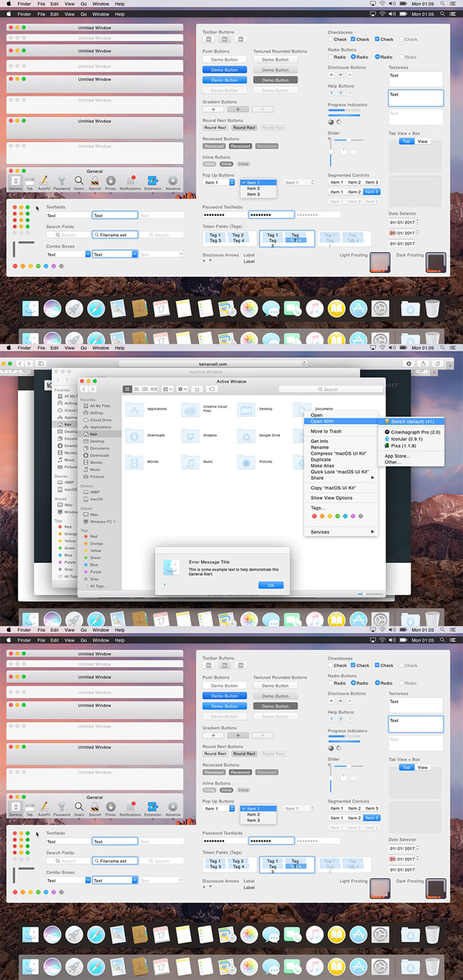Open the Dropbox folder
The height and width of the screenshot is (980, 463).
(x=190, y=436)
